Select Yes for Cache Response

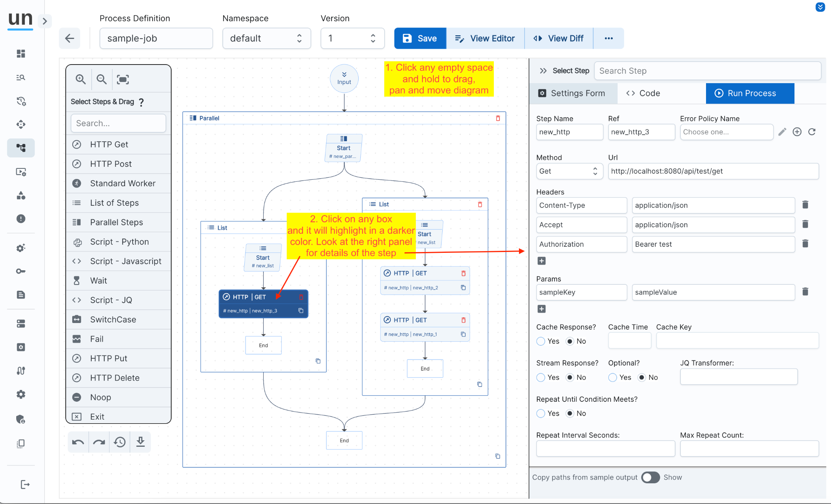click(541, 341)
